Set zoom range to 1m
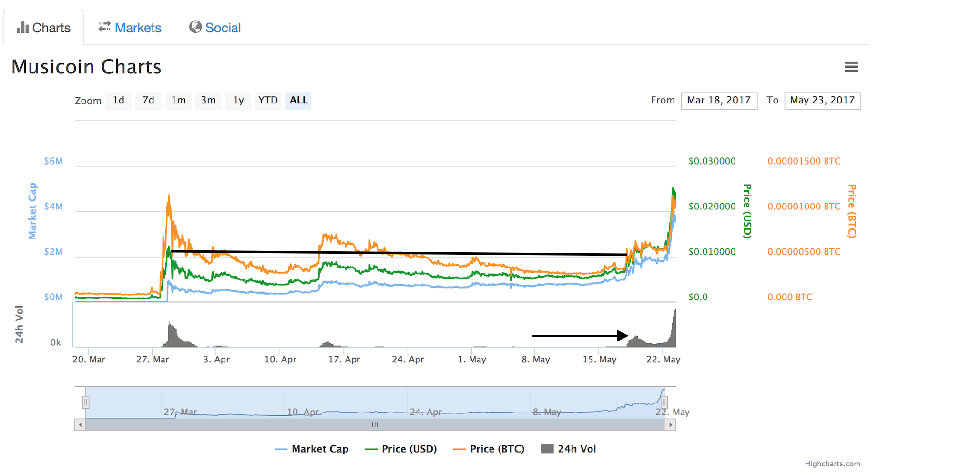The width and height of the screenshot is (980, 475). tap(178, 101)
